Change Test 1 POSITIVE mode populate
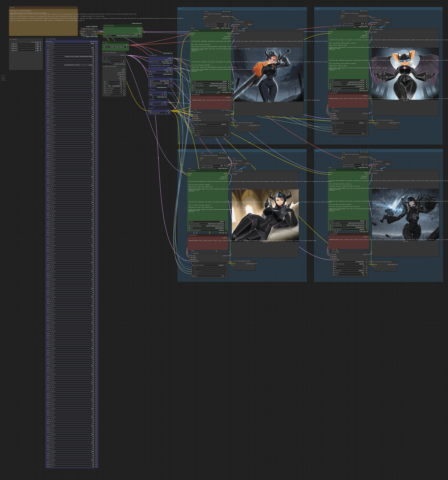Screen dimensions: 448x480 point(210,82)
